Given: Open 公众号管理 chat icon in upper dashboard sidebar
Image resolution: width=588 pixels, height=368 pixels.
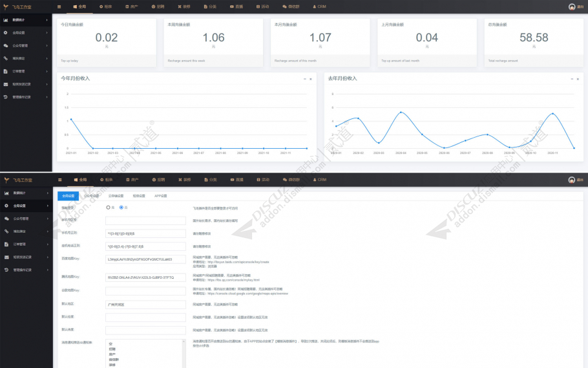Looking at the screenshot, I should click(x=6, y=45).
